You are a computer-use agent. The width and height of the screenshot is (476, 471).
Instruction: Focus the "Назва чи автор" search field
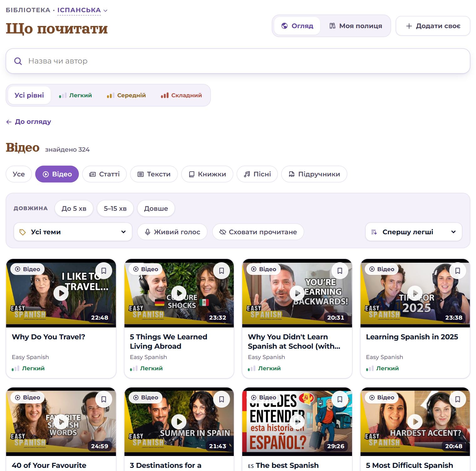[x=238, y=61]
